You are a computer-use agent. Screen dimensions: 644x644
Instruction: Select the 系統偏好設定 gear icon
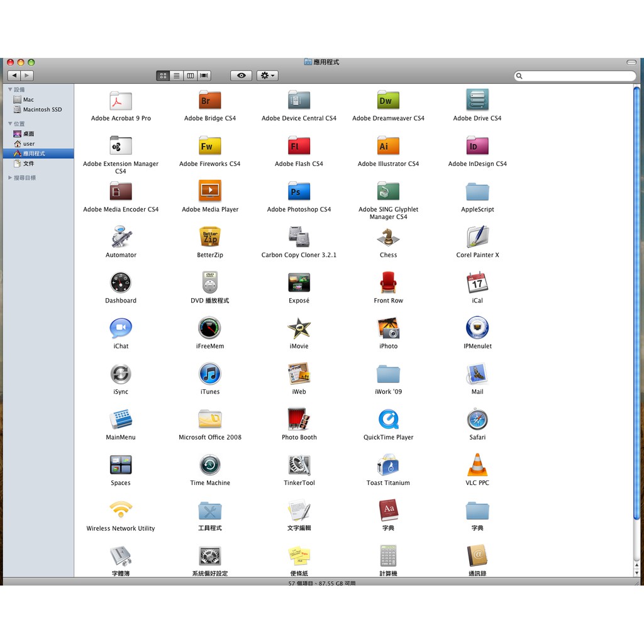210,556
